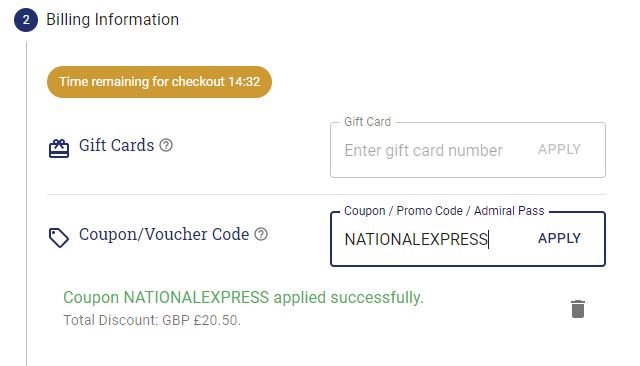640x366 pixels.
Task: Open the Coupon/Voucher Code help icon
Action: click(x=261, y=234)
